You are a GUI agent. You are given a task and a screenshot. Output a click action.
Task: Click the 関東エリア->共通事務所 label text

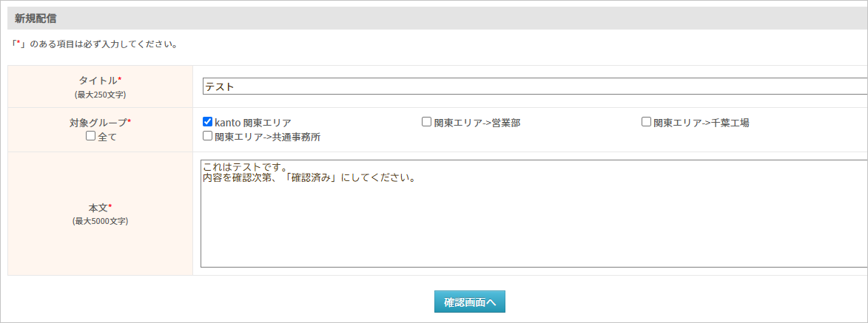[x=267, y=137]
